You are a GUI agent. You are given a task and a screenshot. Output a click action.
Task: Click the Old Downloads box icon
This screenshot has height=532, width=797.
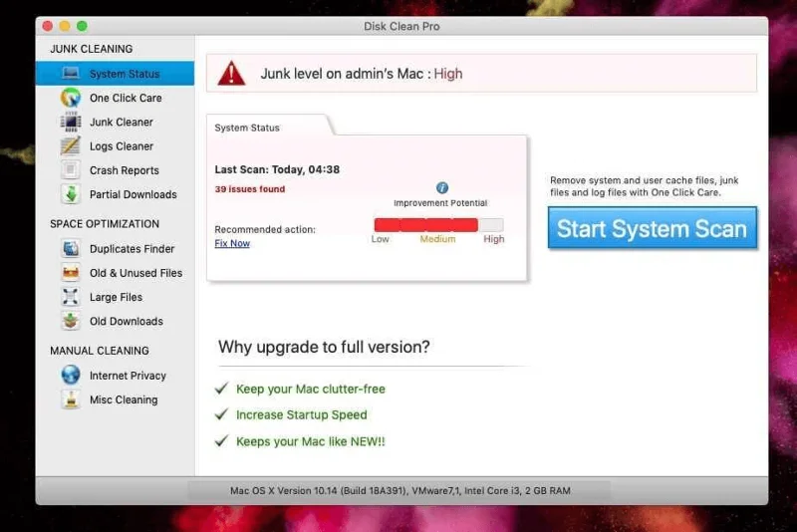point(71,321)
